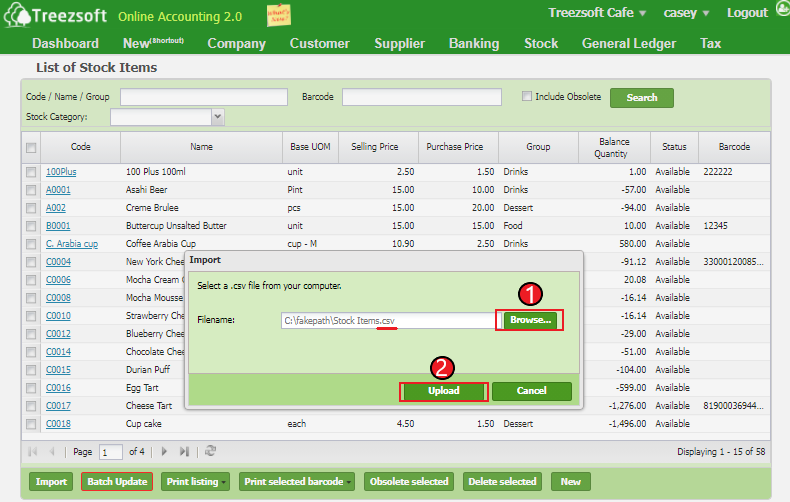
Task: Go to first page arrow
Action: [x=35, y=452]
